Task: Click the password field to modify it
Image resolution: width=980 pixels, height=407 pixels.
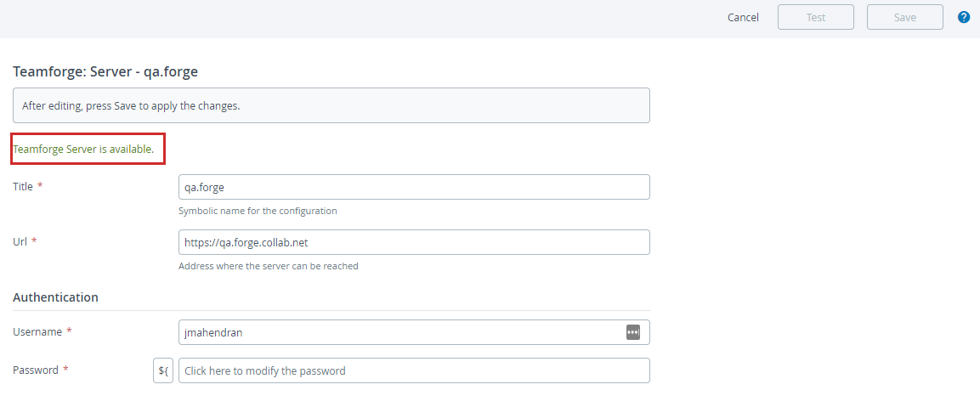Action: (414, 370)
